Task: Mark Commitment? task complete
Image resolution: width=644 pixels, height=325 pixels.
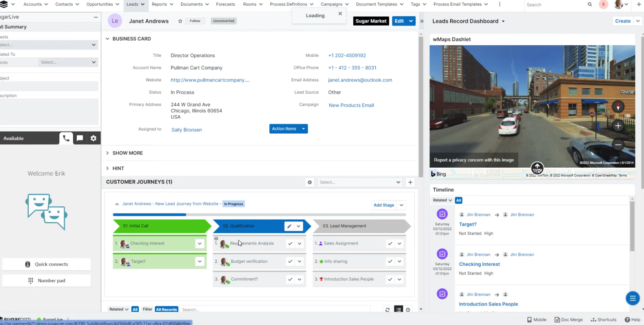Action: 290,279
